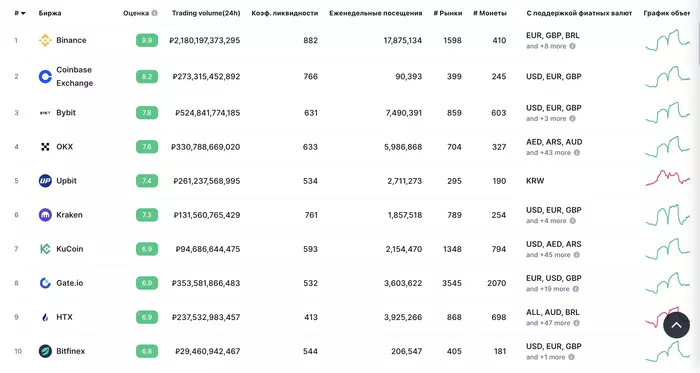Screen dimensions: 700x373
Task: Open the Bybit exchange link
Action: tap(66, 112)
